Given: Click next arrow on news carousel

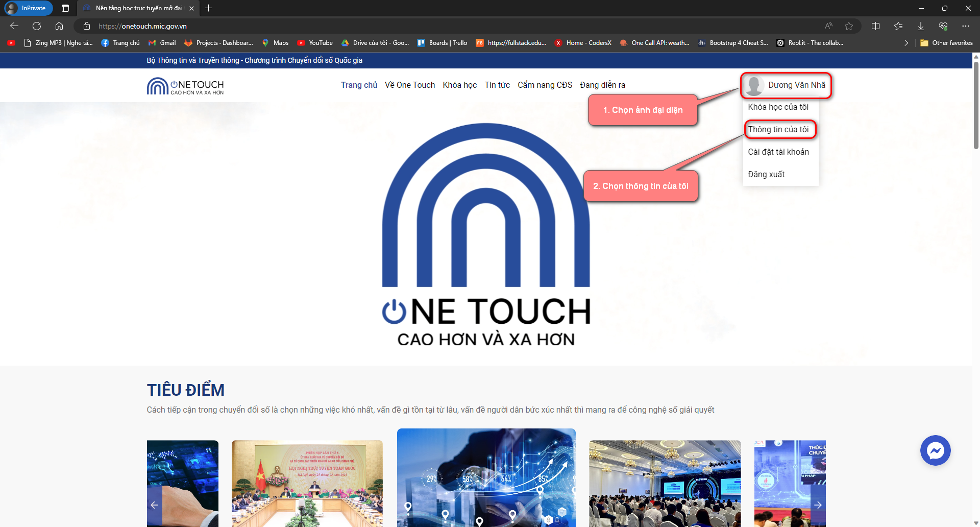Looking at the screenshot, I should (818, 505).
